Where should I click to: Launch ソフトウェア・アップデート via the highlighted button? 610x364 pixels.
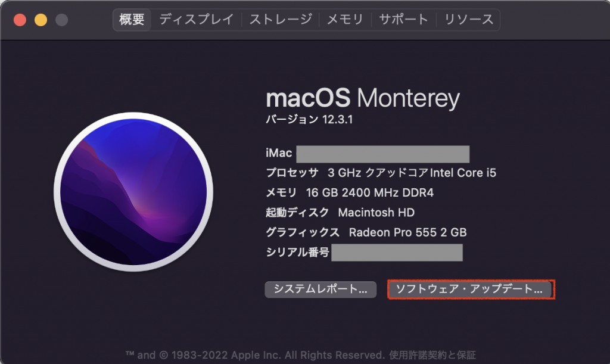click(x=471, y=290)
